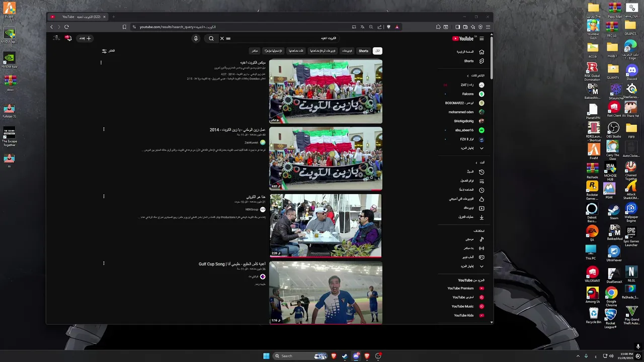Select the All filter chip

pyautogui.click(x=377, y=51)
